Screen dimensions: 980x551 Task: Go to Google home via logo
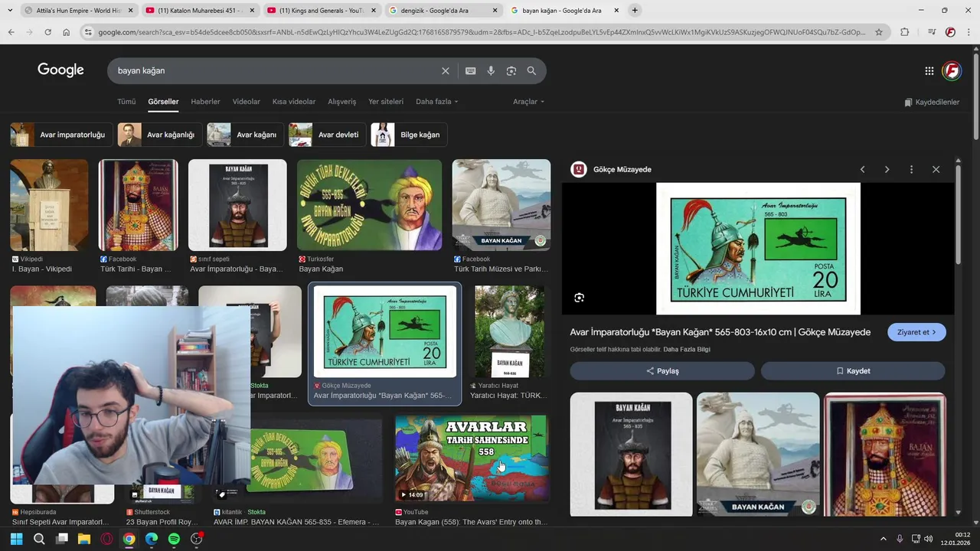click(60, 70)
